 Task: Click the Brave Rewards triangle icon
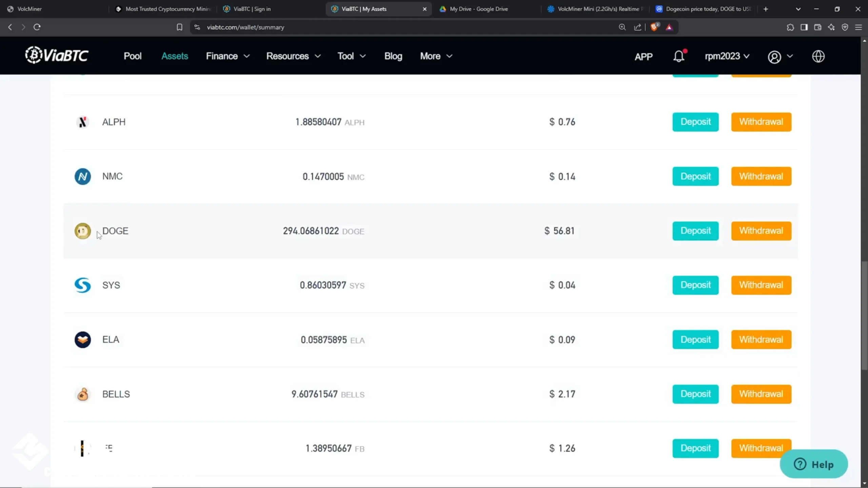(x=669, y=27)
